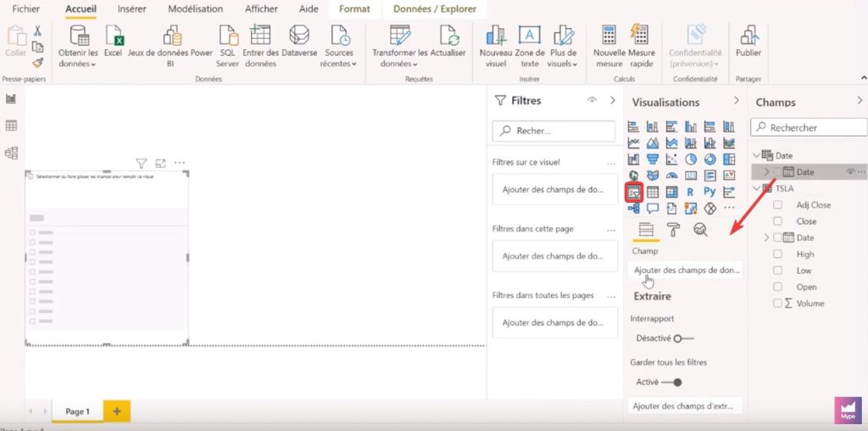Switch to the Afficher ribbon tab

click(261, 8)
